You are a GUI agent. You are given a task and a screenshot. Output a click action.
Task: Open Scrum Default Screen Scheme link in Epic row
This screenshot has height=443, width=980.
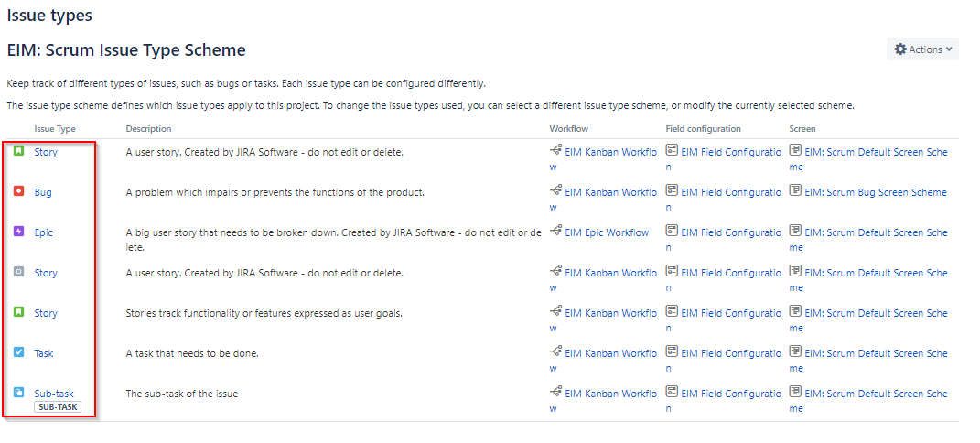coord(868,240)
